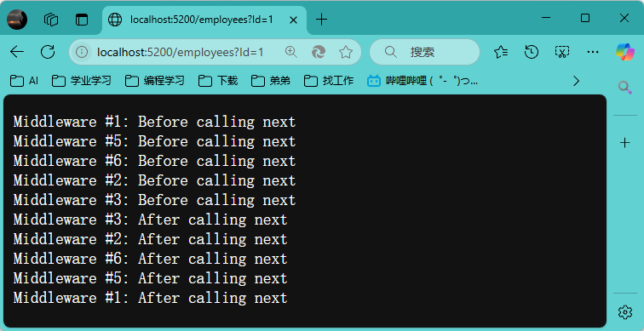This screenshot has height=331, width=644.
Task: Click 'Middleware #5: Before calling next' line
Action: pos(154,141)
